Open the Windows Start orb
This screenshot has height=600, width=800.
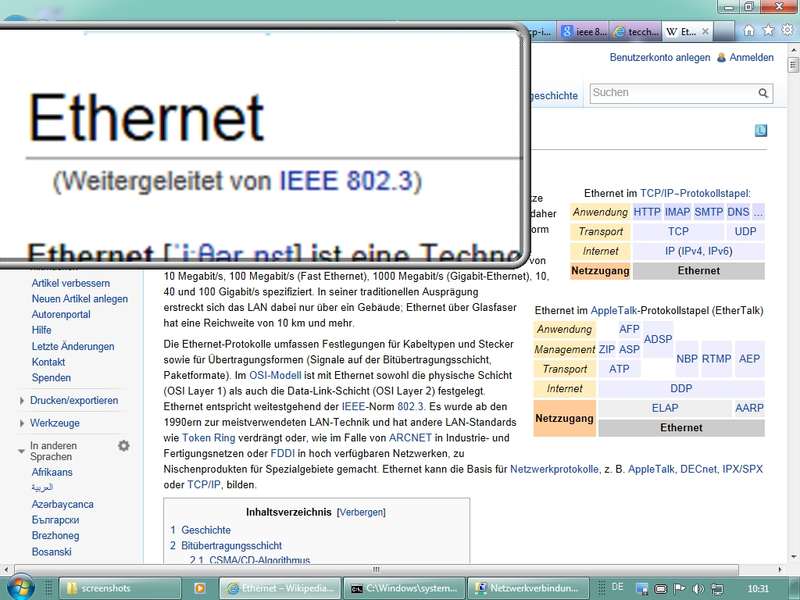pos(20,588)
